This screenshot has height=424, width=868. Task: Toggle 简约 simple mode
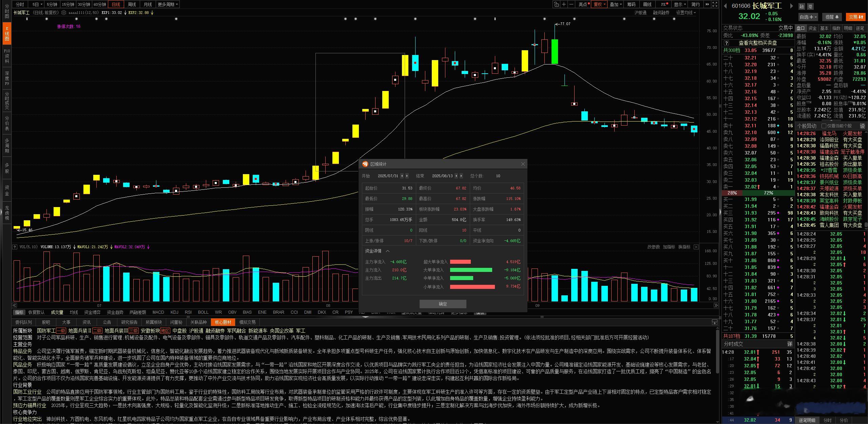[695, 4]
